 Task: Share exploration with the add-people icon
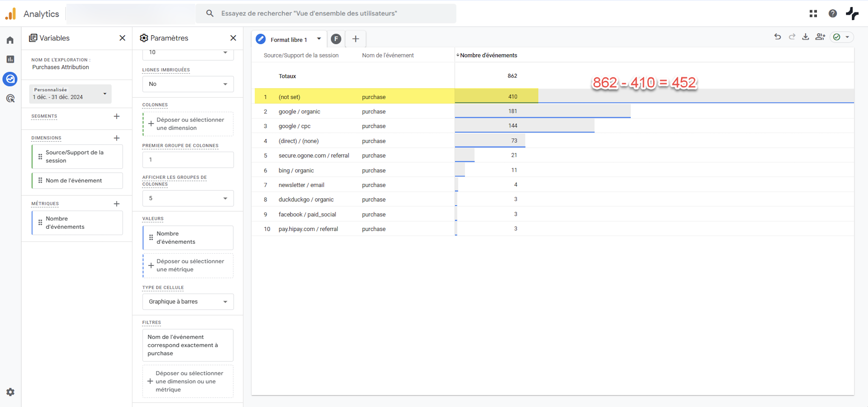(820, 37)
